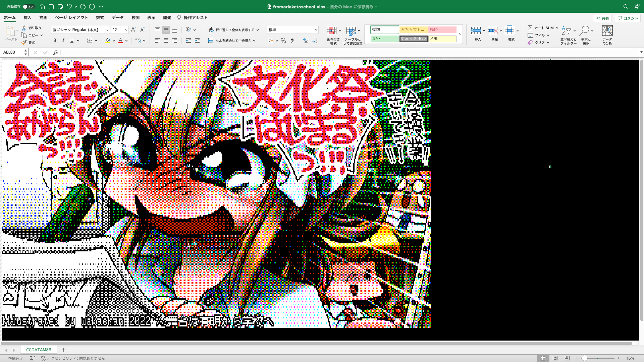The height and width of the screenshot is (362, 644).
Task: Click the font color A icon
Action: click(x=120, y=41)
